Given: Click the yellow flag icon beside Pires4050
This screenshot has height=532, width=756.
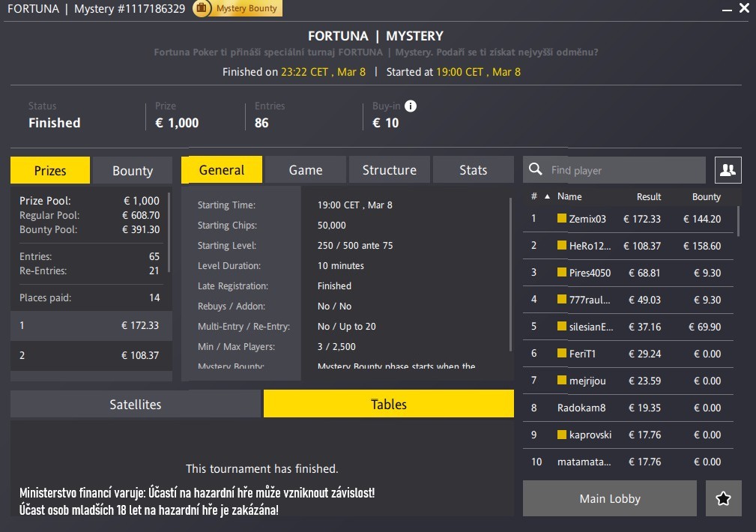Looking at the screenshot, I should [562, 272].
